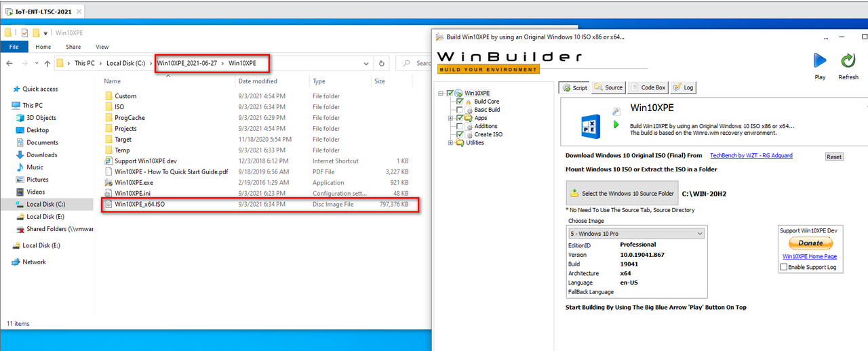Sort files by the Date modified column
This screenshot has width=868, height=351.
(258, 81)
